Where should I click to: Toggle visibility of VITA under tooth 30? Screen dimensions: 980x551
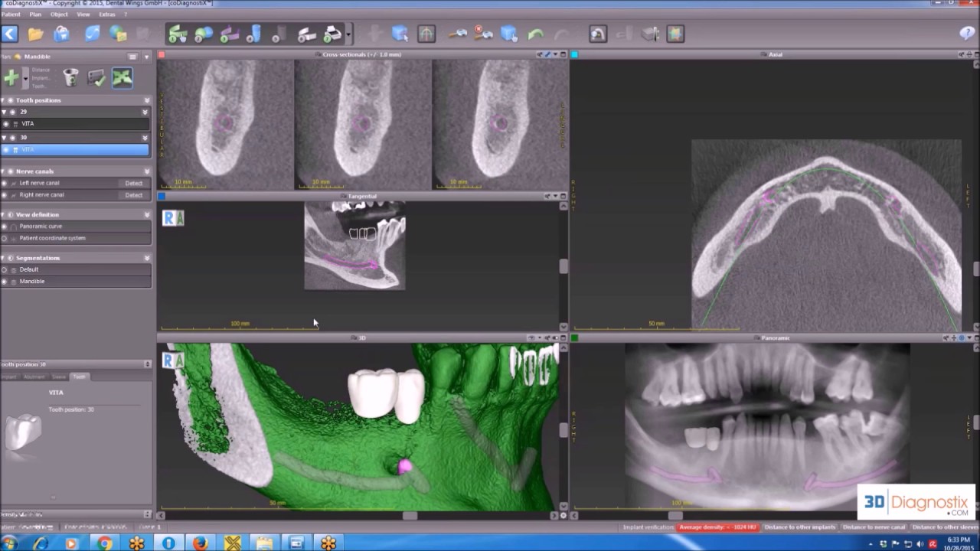(6, 150)
